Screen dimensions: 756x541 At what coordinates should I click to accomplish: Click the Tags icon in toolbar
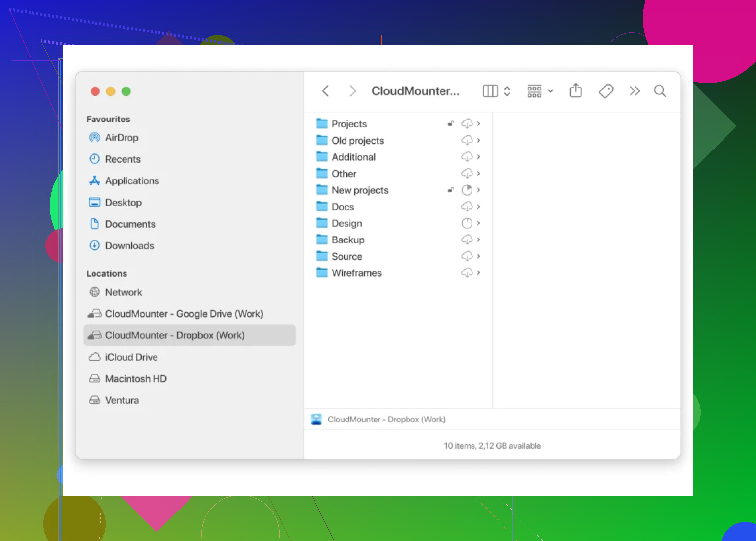606,91
